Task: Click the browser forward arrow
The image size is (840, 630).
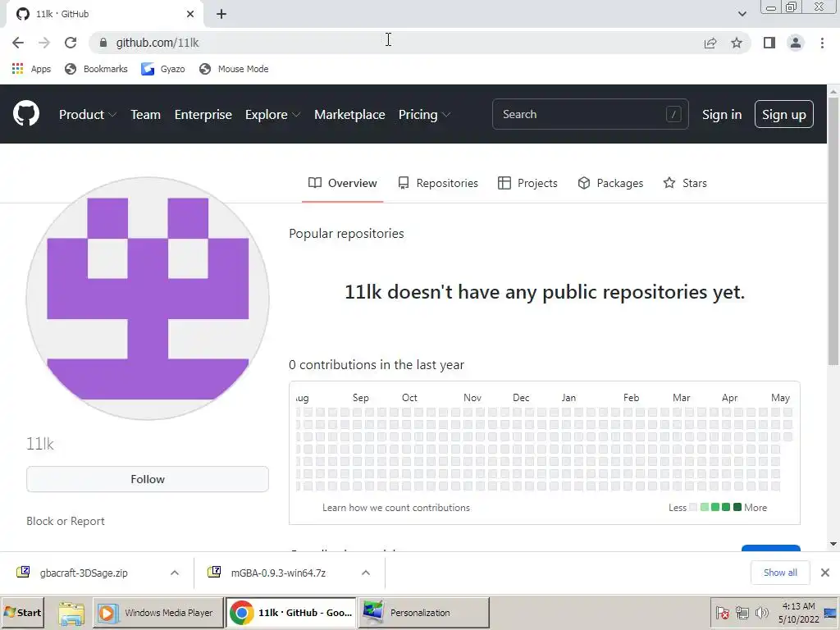Action: [44, 43]
